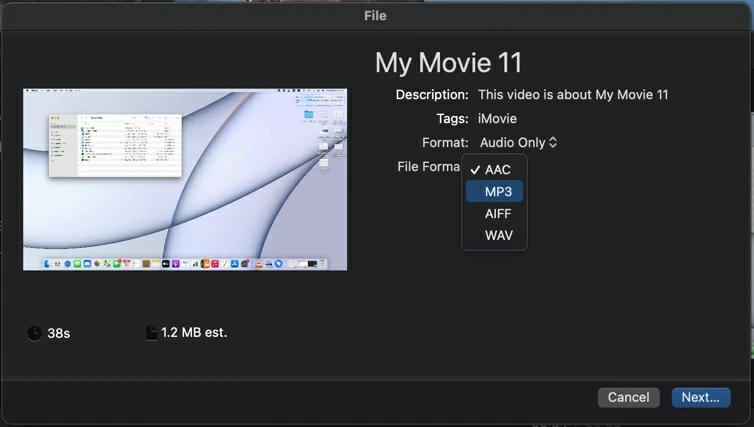Click the up-down chevrons beside Audio Only
Image resolution: width=754 pixels, height=427 pixels.
[553, 143]
